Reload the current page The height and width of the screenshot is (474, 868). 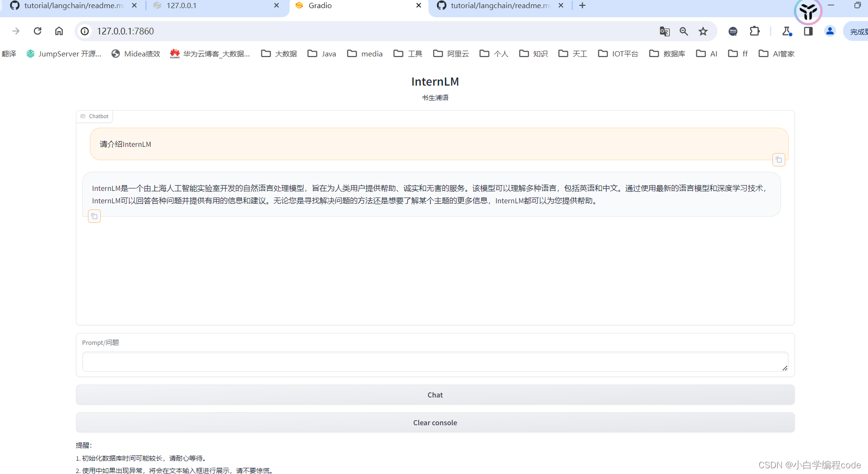(x=38, y=31)
